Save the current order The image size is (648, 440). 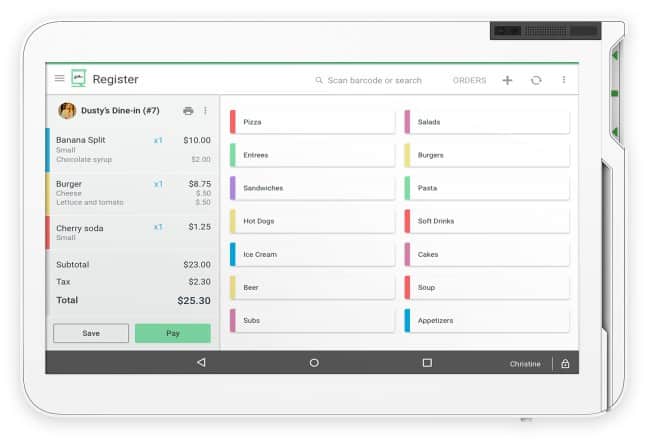point(91,333)
